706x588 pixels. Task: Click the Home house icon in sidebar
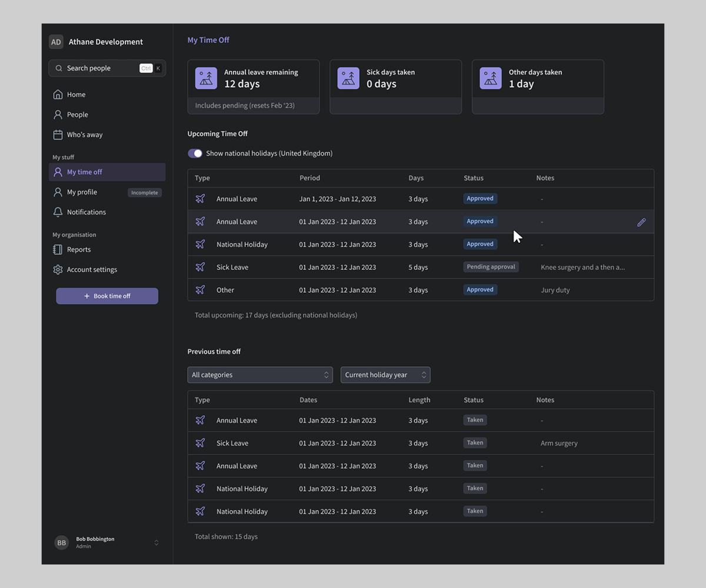tap(58, 95)
